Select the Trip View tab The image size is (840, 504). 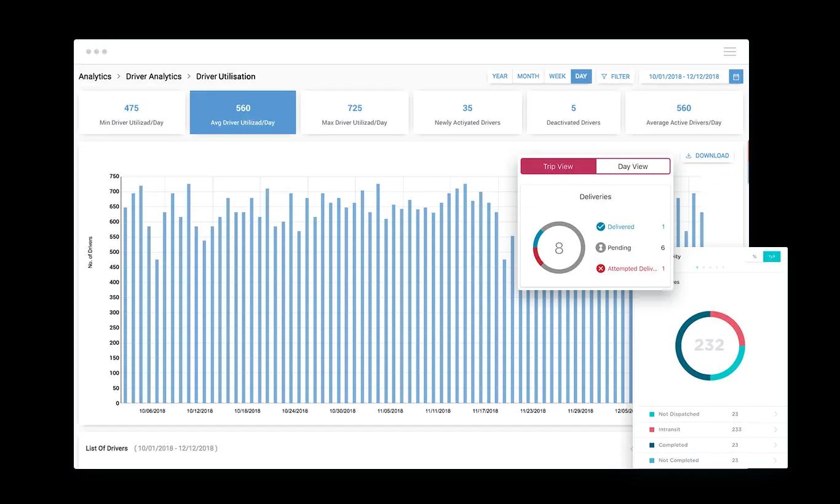click(558, 167)
